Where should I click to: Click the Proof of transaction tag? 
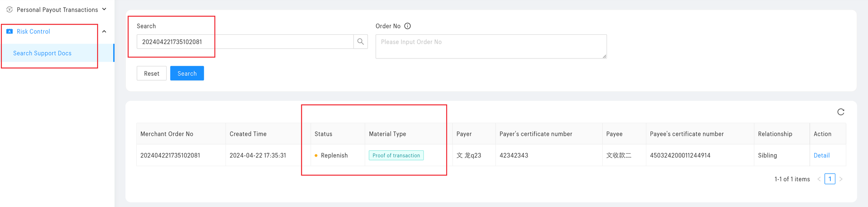tap(396, 155)
